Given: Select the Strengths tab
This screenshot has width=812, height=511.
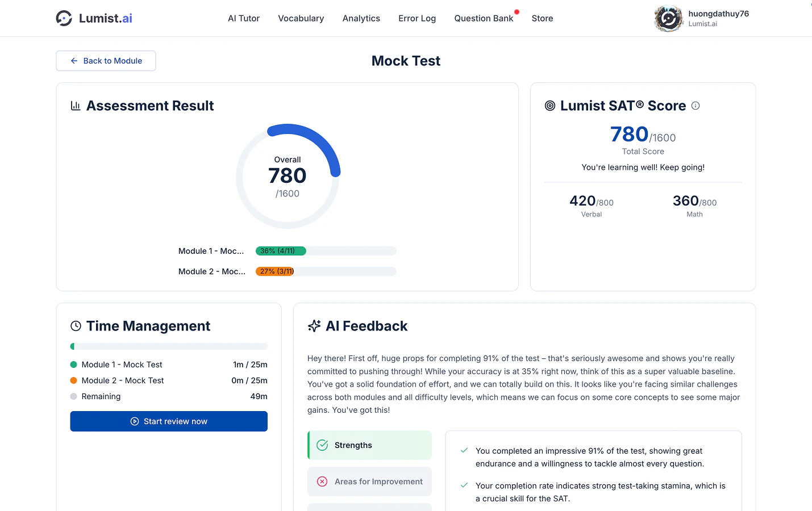Looking at the screenshot, I should (369, 445).
